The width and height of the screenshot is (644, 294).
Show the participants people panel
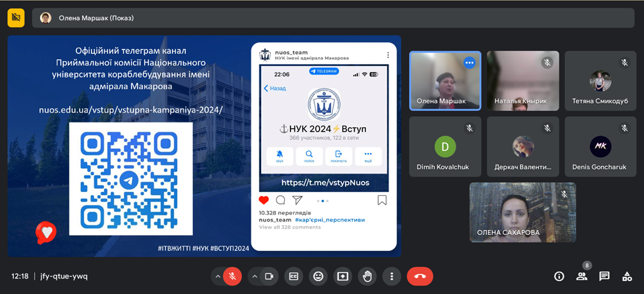[x=582, y=276]
